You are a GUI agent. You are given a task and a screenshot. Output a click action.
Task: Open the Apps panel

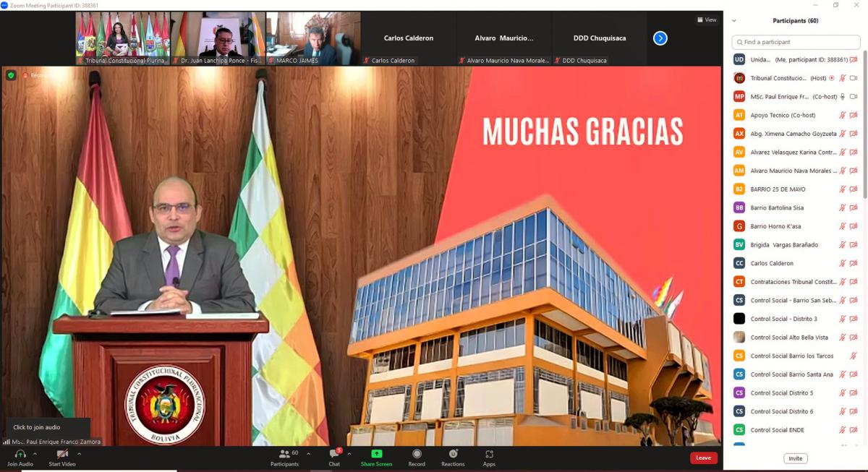point(489,454)
